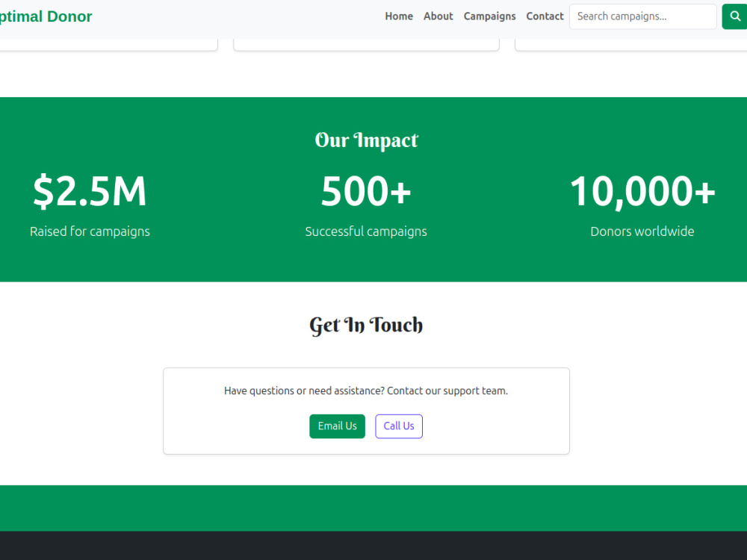Click the 500+ statistic
The height and width of the screenshot is (560, 747).
click(366, 191)
